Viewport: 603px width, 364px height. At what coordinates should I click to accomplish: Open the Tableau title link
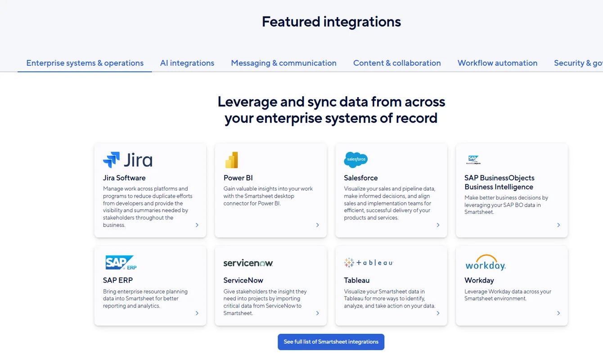[357, 280]
